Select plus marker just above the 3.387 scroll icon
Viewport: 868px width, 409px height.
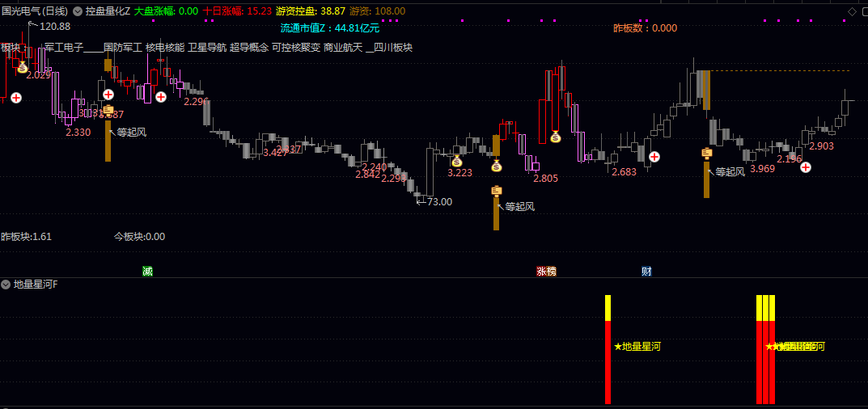[x=108, y=95]
